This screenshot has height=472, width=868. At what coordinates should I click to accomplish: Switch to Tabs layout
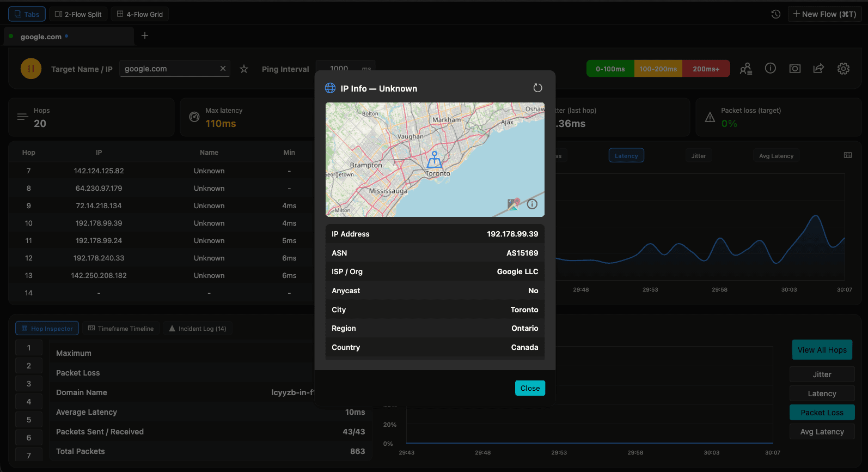point(27,14)
